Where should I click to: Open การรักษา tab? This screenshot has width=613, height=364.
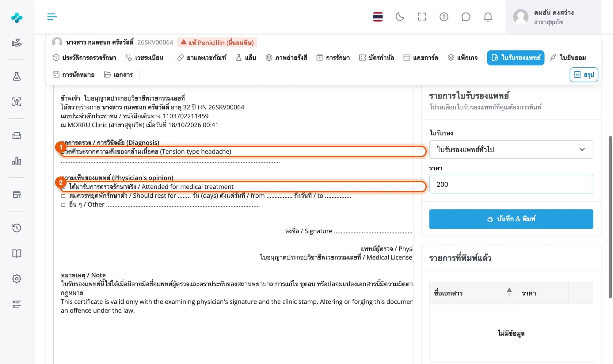(x=333, y=58)
